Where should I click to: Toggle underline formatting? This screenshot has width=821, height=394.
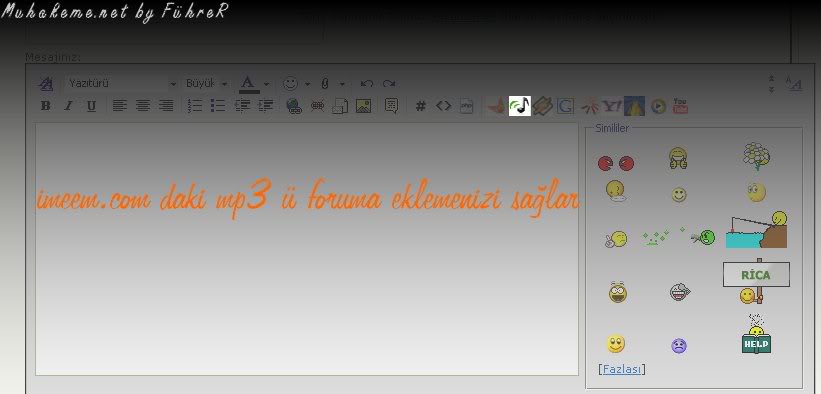coord(91,106)
